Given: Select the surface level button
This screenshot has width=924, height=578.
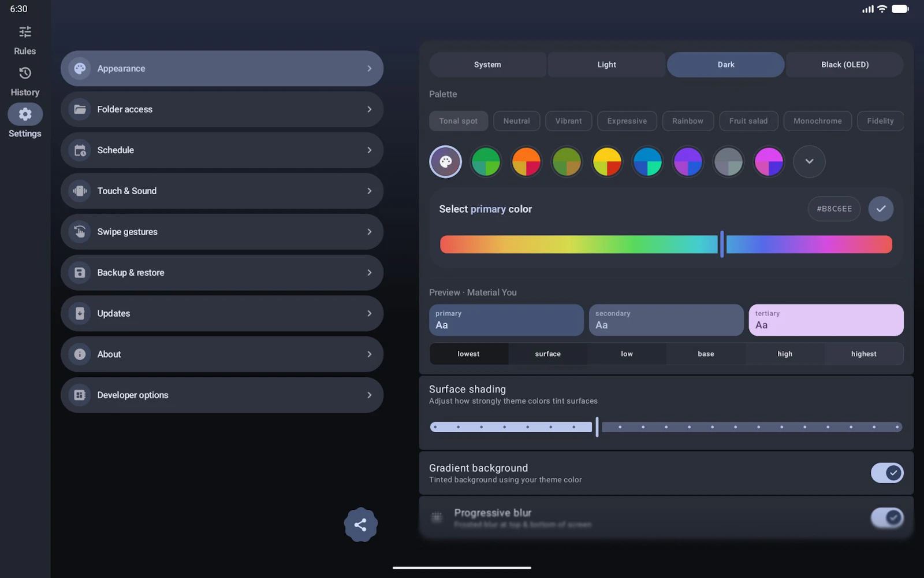Looking at the screenshot, I should tap(548, 354).
